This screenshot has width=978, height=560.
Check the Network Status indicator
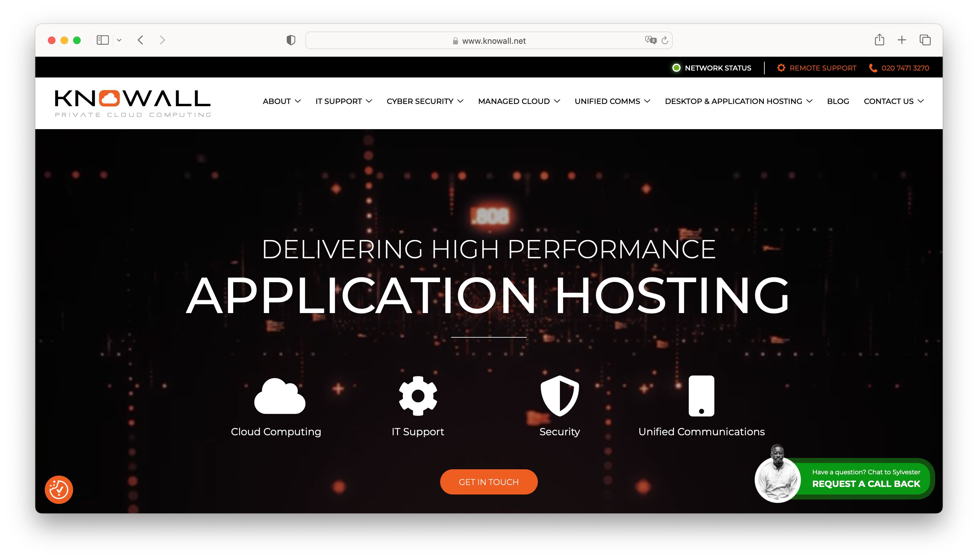click(711, 68)
